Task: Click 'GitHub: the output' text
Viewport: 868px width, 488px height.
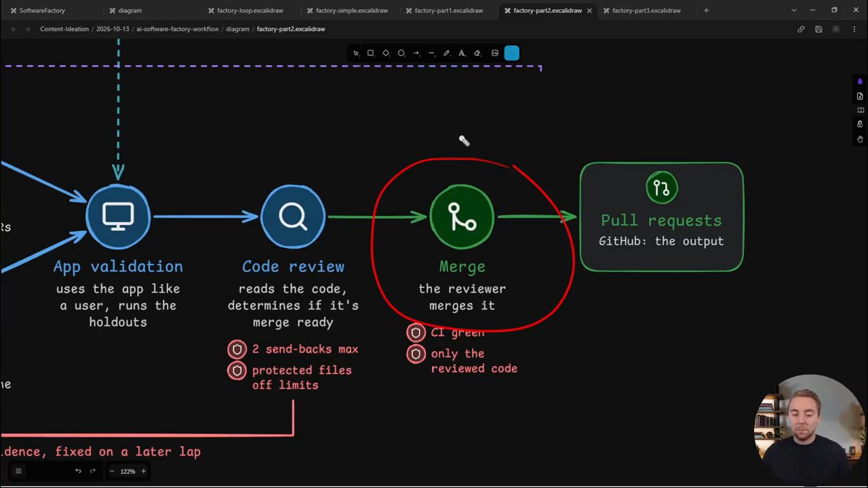Action: 661,241
